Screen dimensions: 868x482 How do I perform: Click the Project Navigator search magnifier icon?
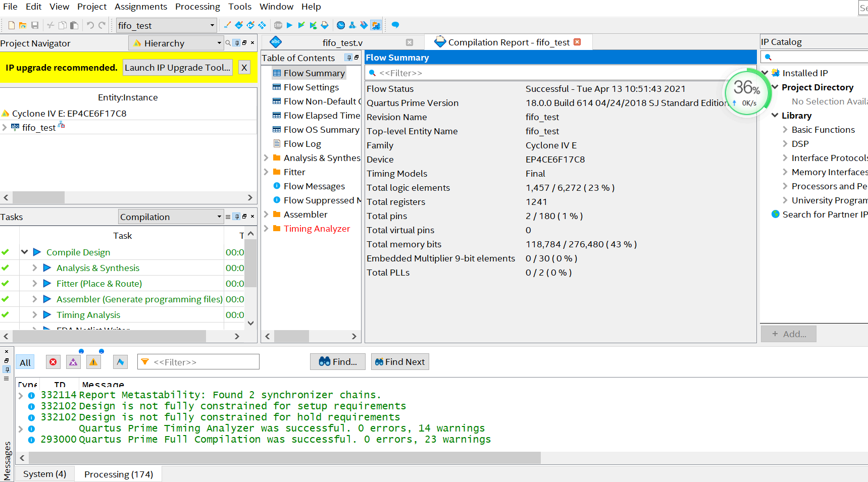click(x=228, y=43)
